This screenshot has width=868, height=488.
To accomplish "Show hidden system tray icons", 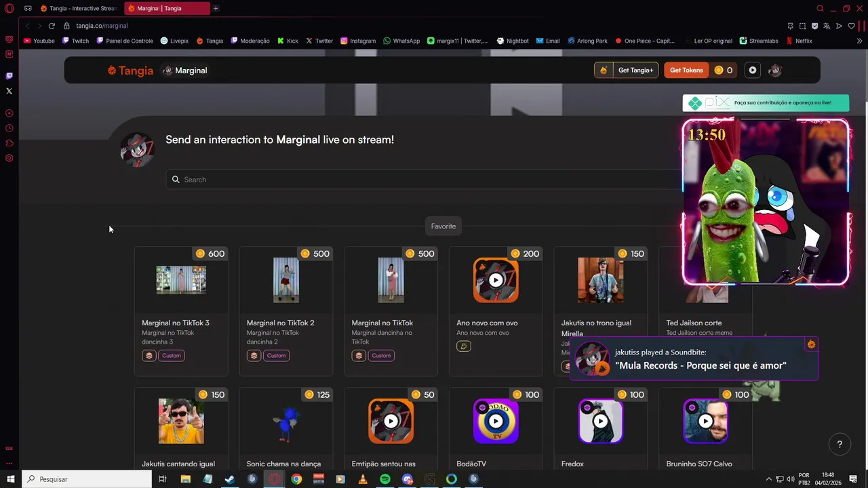I will coord(768,479).
